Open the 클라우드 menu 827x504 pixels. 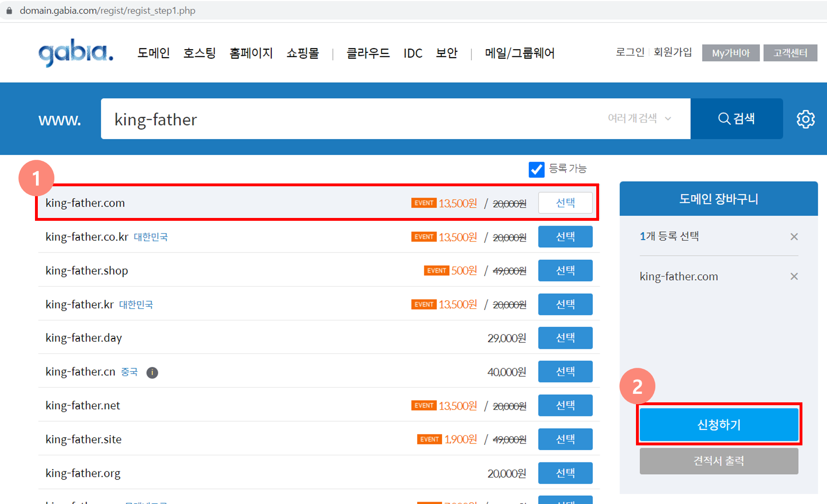coord(368,53)
